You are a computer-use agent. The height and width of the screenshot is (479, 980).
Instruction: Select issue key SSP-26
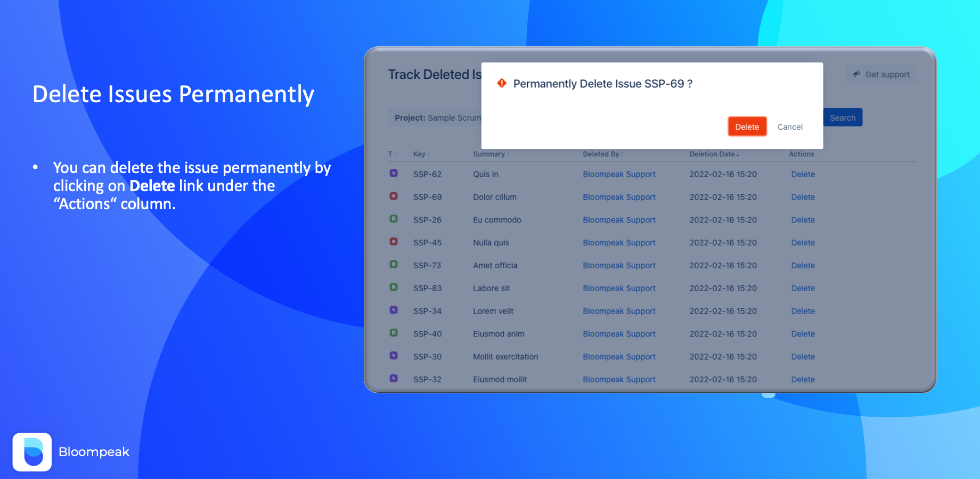pos(427,220)
